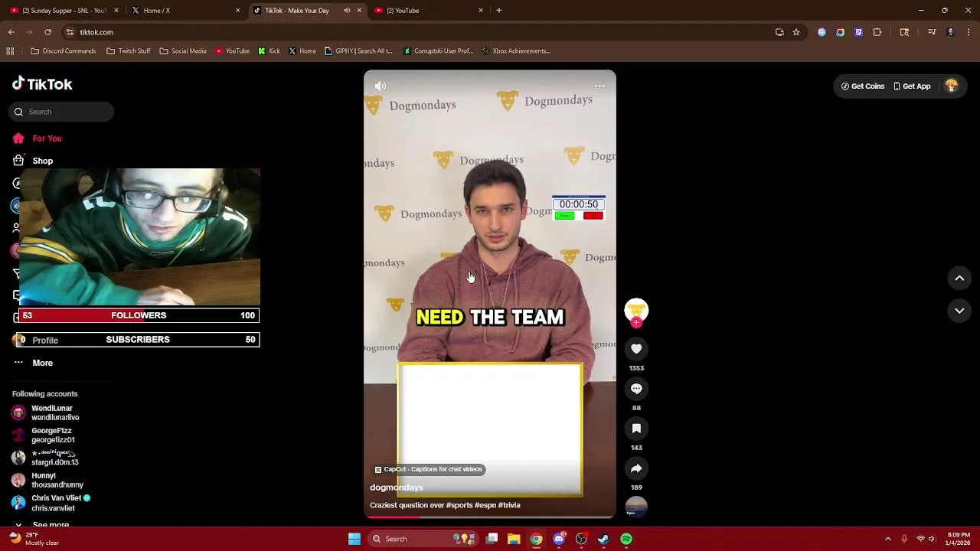Open the TikTok profile avatar menu

click(952, 86)
